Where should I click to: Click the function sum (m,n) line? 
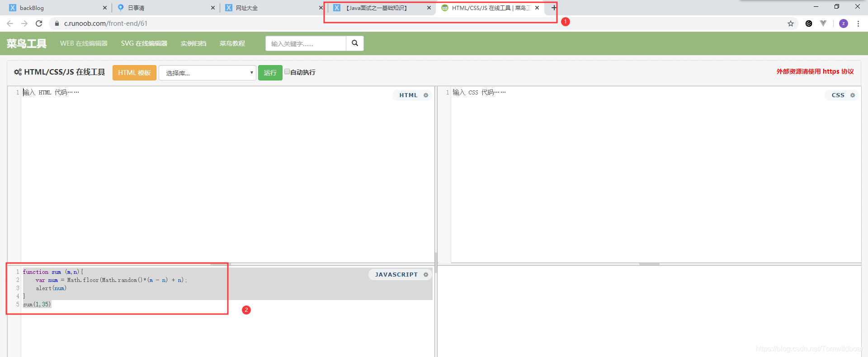[53, 272]
